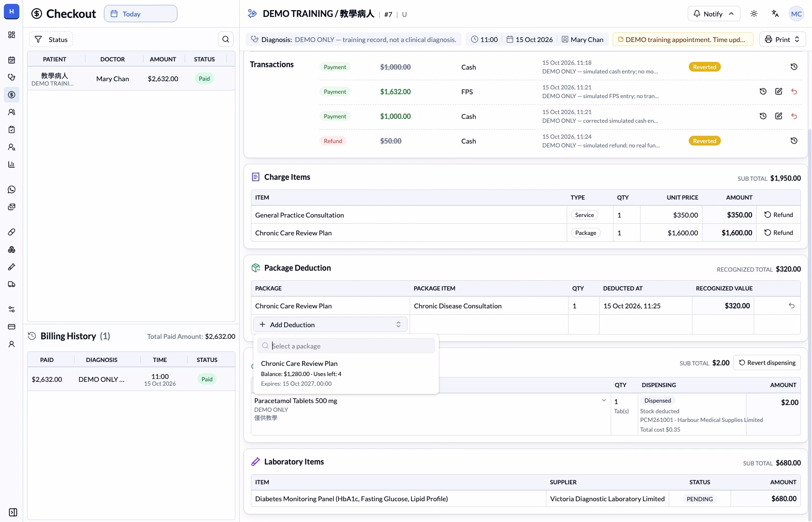Collapse the sidebar panel icon

click(x=13, y=512)
